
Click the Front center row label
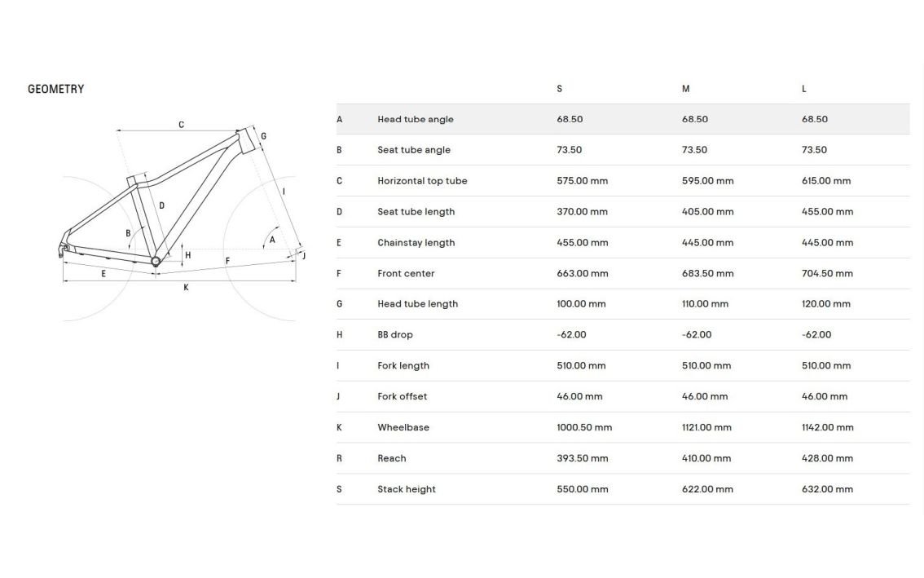(x=406, y=274)
